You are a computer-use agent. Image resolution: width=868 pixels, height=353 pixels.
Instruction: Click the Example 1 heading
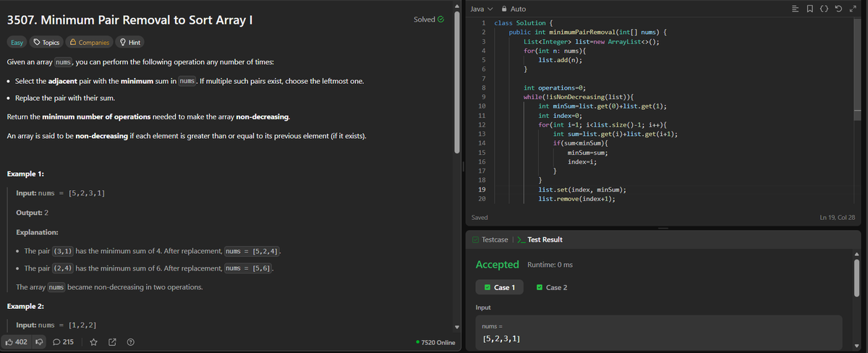pyautogui.click(x=25, y=174)
